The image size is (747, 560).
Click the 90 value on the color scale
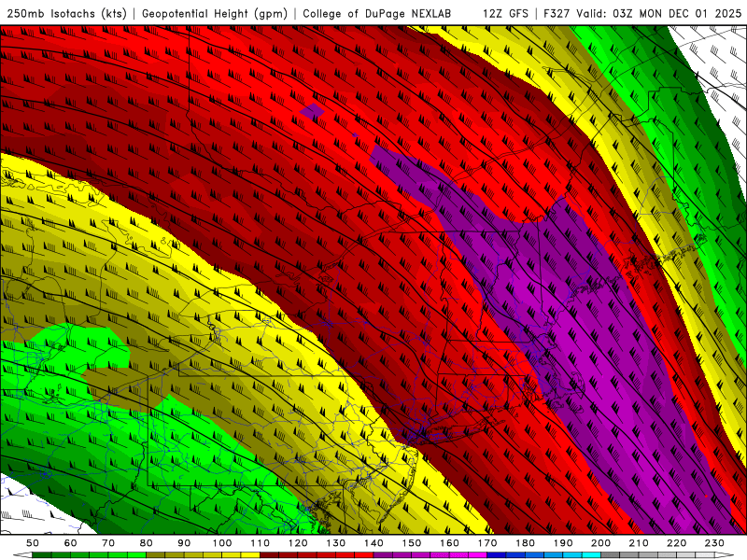(x=184, y=543)
